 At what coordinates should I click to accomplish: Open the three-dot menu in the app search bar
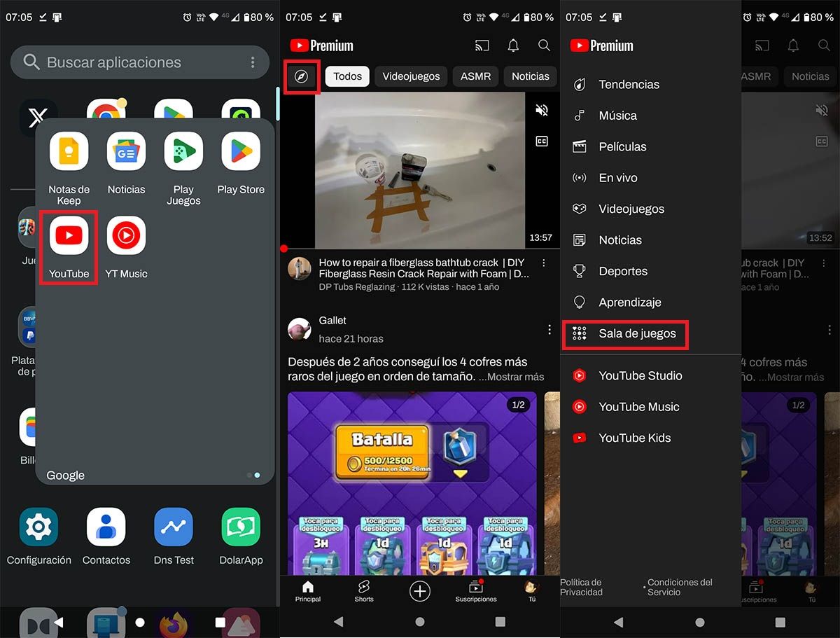click(253, 62)
